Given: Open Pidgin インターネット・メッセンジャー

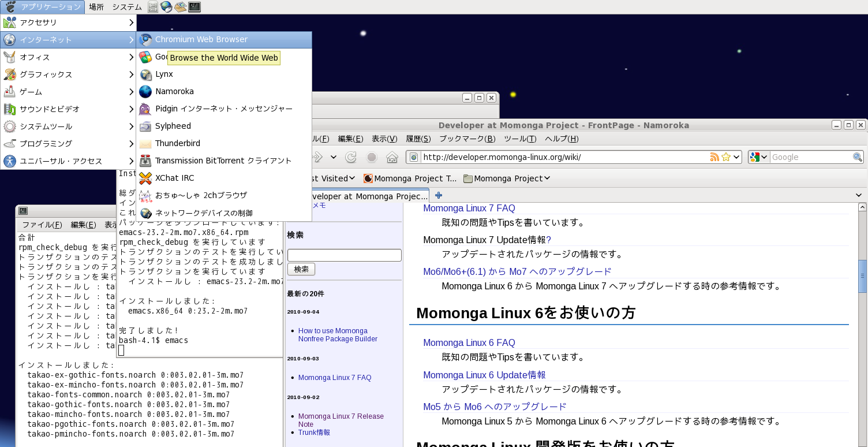Looking at the screenshot, I should [224, 109].
